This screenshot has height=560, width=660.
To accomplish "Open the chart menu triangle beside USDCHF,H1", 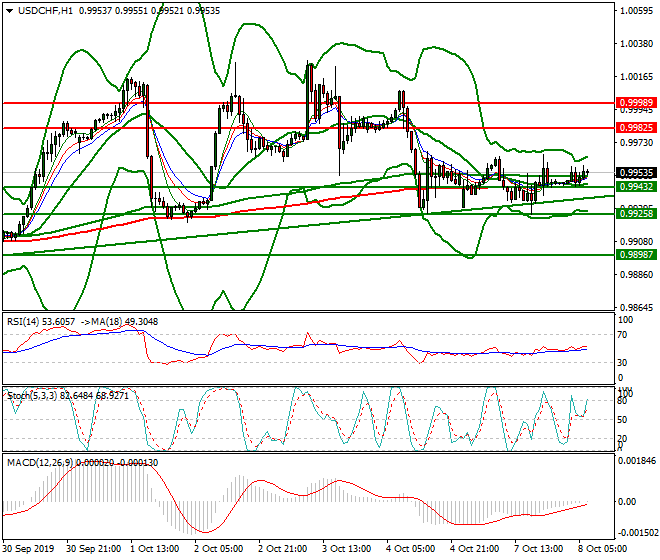I will coord(9,11).
